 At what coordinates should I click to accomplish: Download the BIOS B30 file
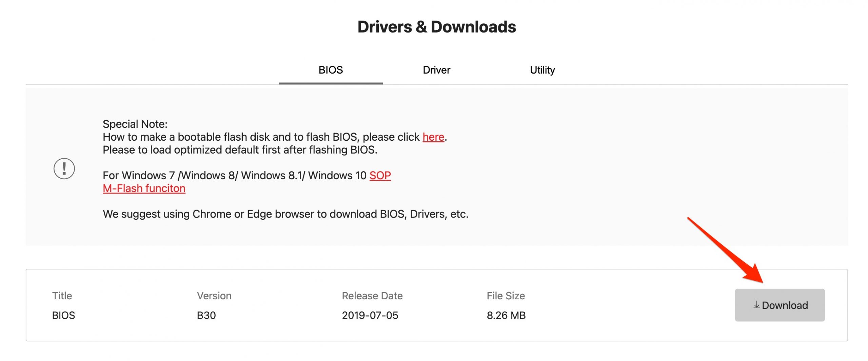[780, 305]
